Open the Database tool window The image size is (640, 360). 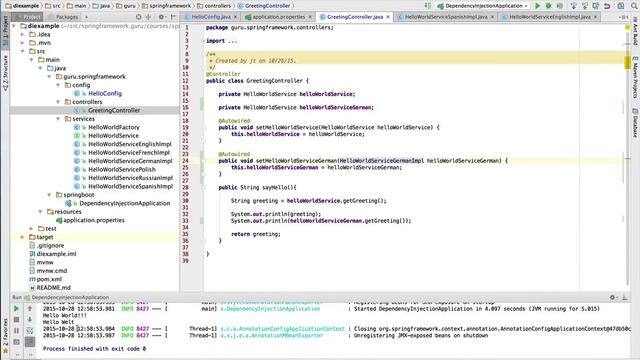(x=635, y=123)
